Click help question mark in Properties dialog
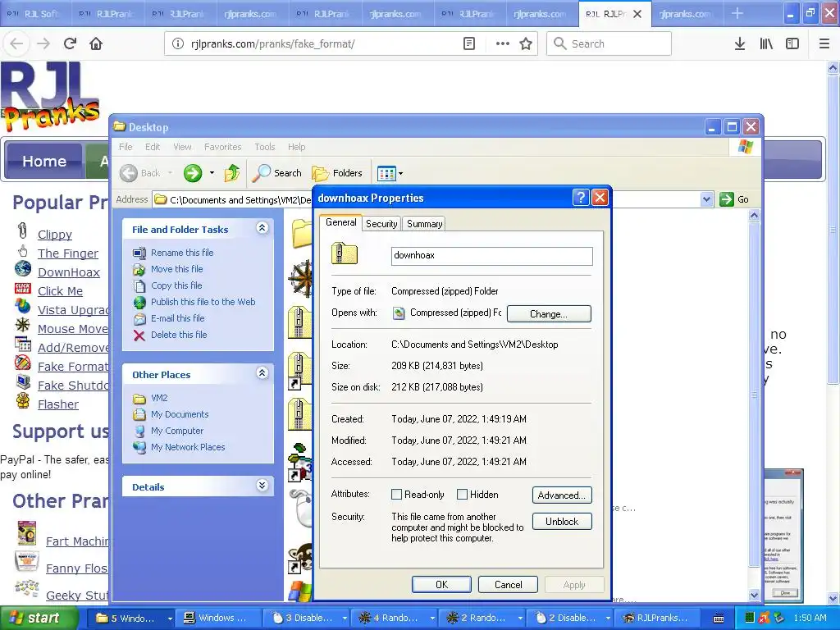 click(x=581, y=198)
